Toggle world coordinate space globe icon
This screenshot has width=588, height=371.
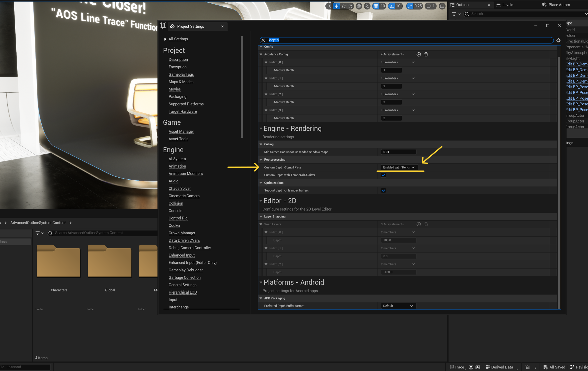359,6
